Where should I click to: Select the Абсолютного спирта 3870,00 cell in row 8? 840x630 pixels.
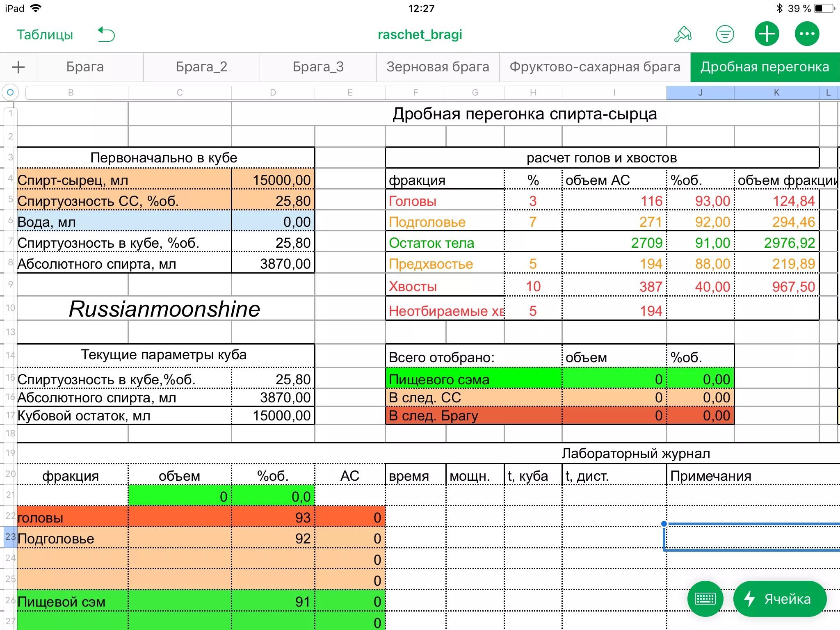pos(273,263)
